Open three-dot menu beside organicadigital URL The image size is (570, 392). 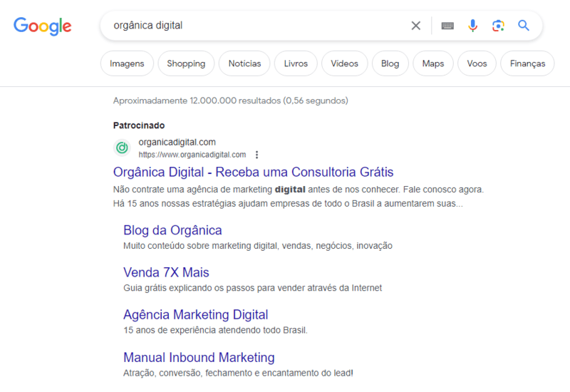(x=256, y=155)
